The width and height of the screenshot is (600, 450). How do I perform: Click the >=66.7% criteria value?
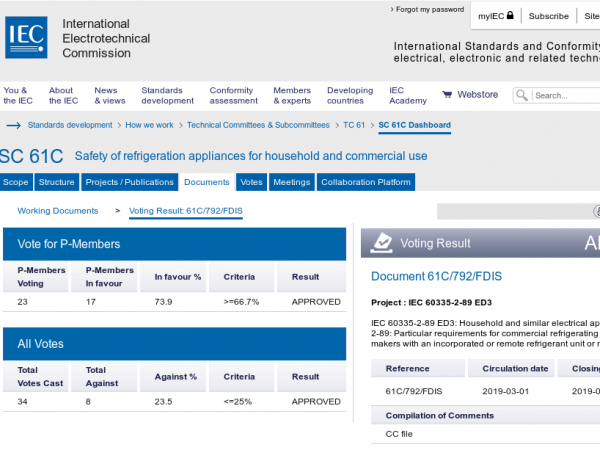pyautogui.click(x=241, y=302)
